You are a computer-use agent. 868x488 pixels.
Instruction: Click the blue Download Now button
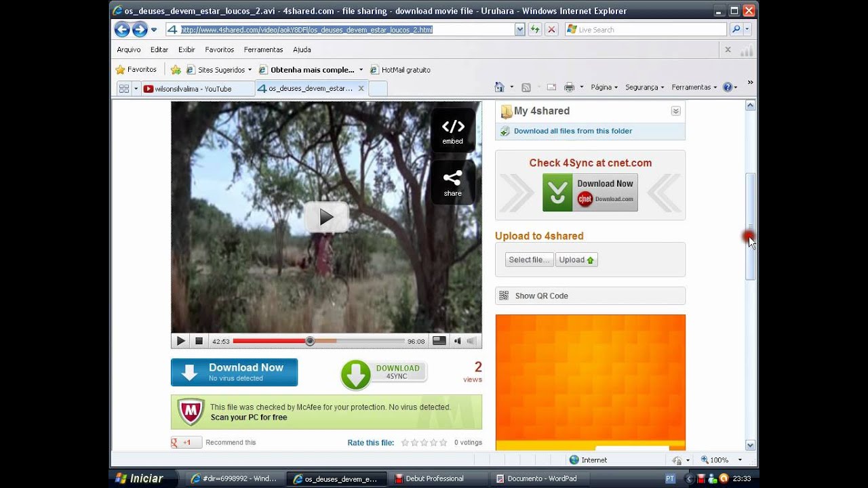(234, 372)
